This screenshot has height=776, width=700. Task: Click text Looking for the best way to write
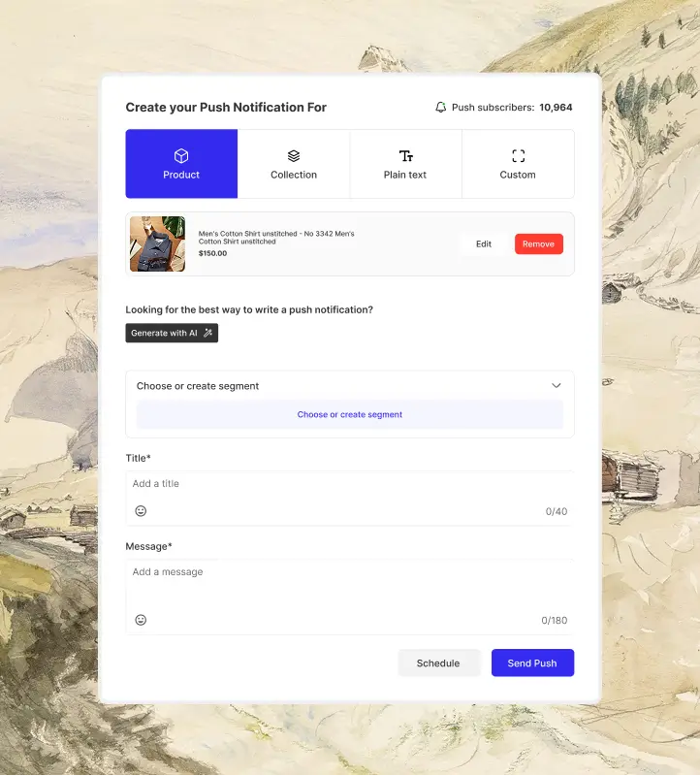[x=249, y=309]
